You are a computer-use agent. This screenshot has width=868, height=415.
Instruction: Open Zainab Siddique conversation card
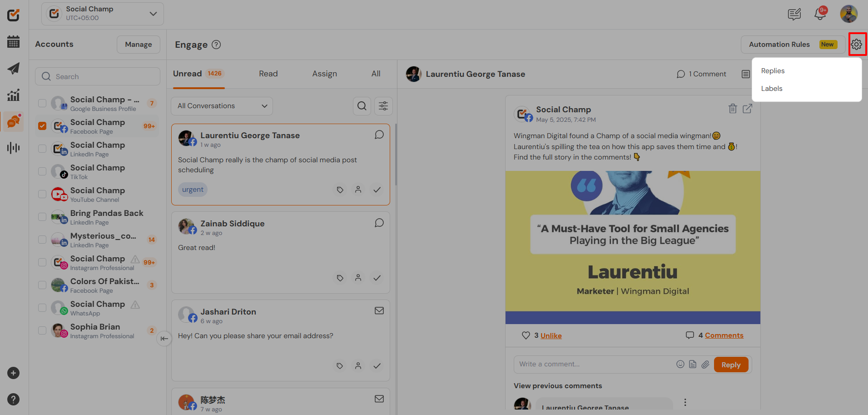pos(281,252)
